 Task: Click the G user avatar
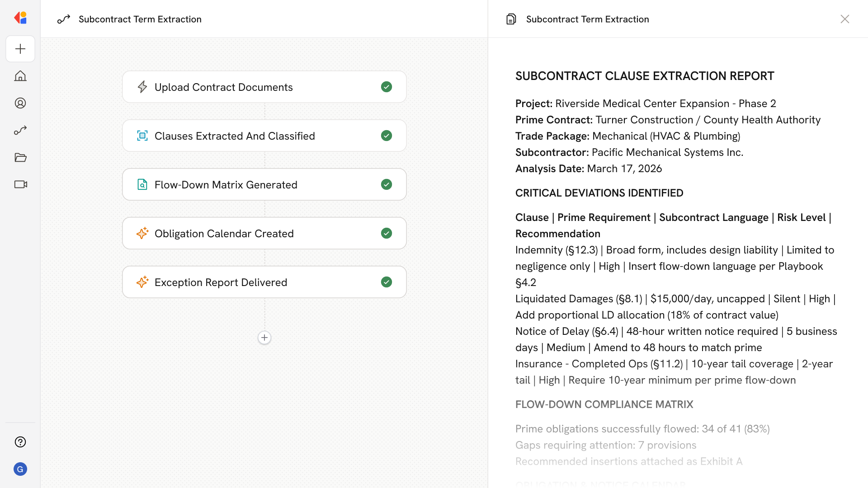click(20, 469)
